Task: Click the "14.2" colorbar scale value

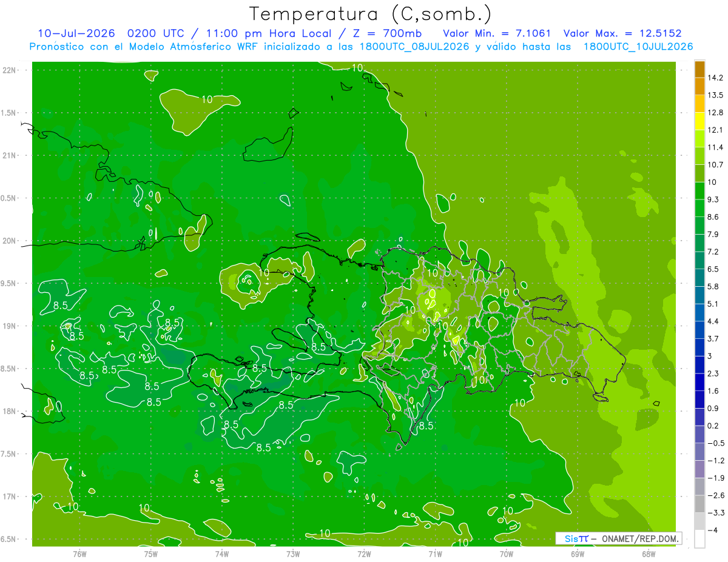Action: tap(716, 78)
